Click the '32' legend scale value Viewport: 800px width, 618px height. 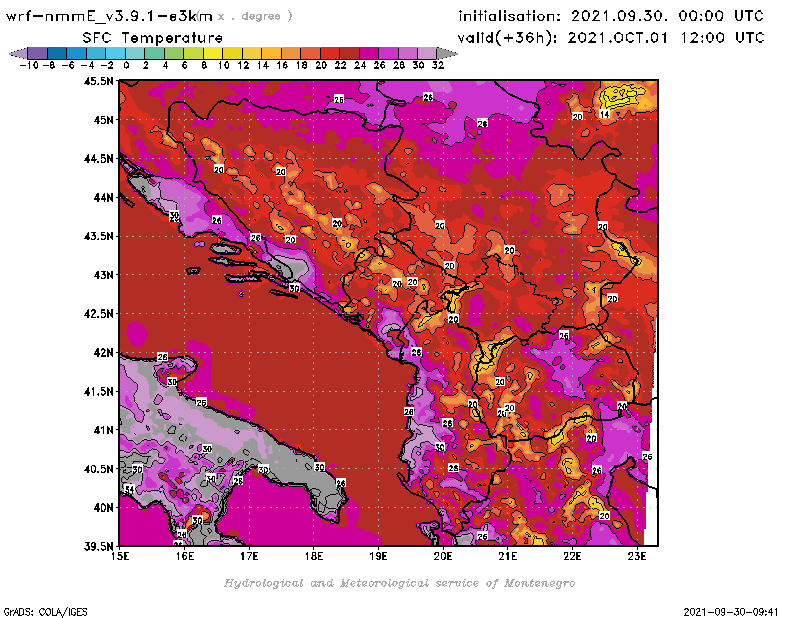click(x=438, y=65)
